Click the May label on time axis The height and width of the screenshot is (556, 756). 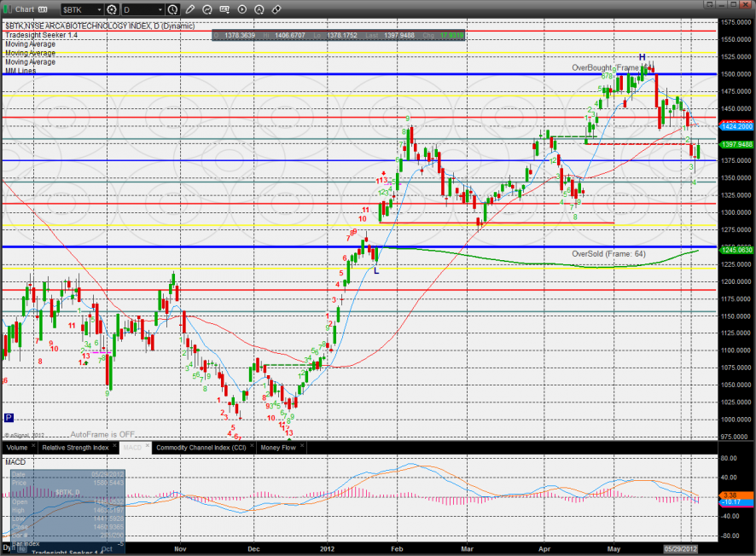614,549
